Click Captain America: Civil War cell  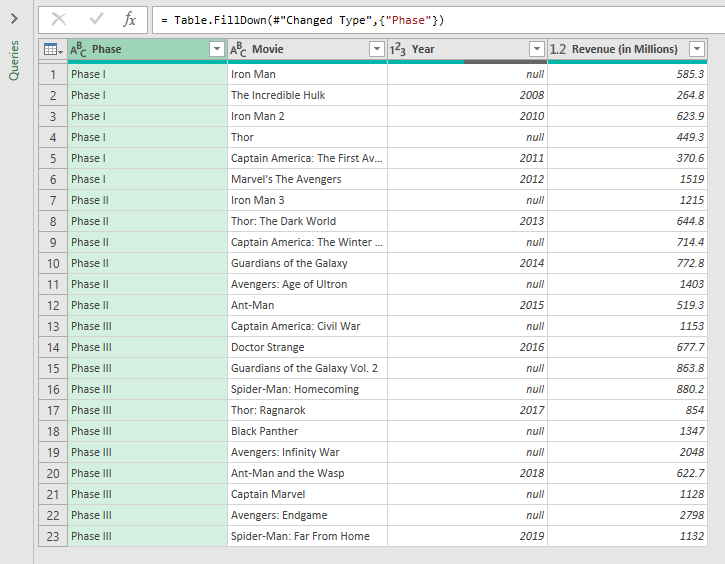(x=307, y=326)
